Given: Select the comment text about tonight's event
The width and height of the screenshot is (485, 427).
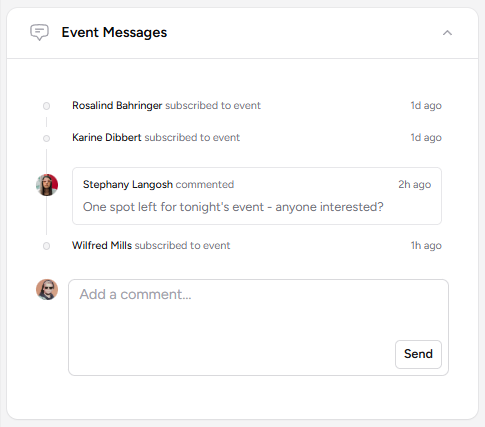Looking at the screenshot, I should click(x=233, y=207).
